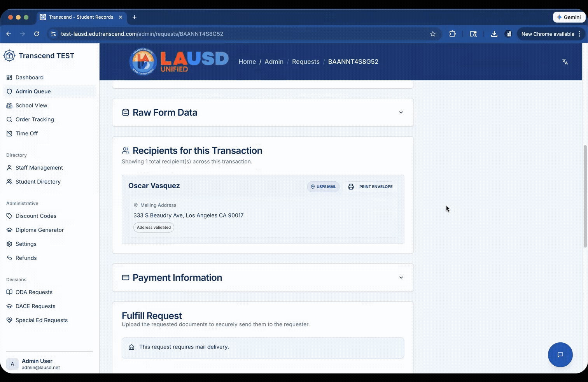
Task: Go to Requests in breadcrumb
Action: [306, 61]
